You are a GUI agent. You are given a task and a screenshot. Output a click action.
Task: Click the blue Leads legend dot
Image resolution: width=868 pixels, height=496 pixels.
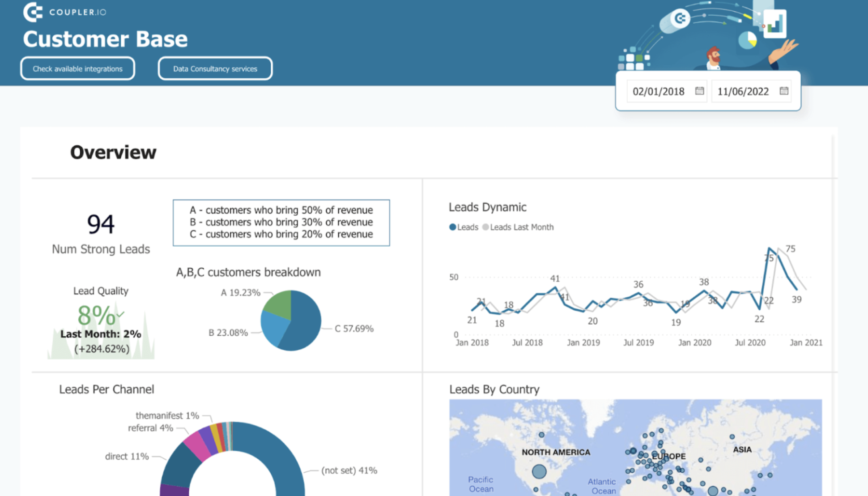452,227
